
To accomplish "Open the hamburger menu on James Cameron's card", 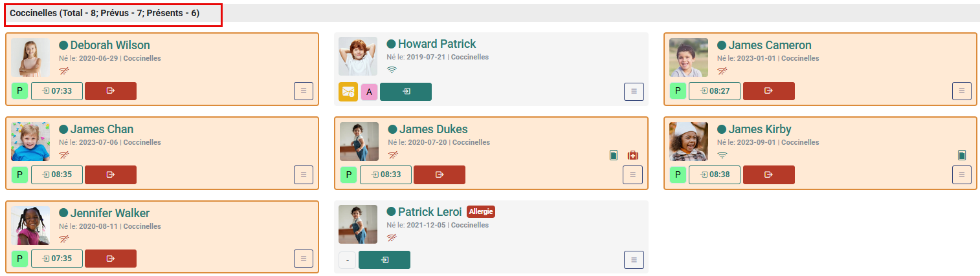I will click(x=961, y=91).
